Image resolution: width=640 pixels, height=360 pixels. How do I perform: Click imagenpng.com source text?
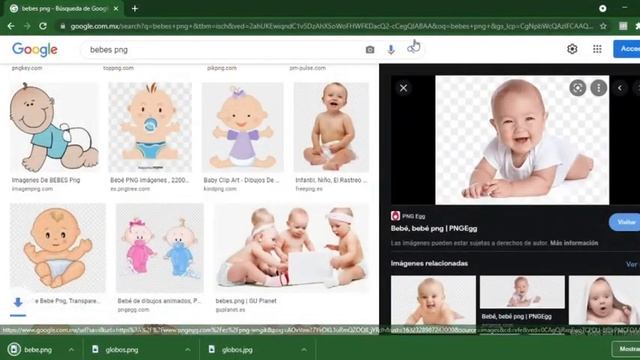click(x=32, y=189)
